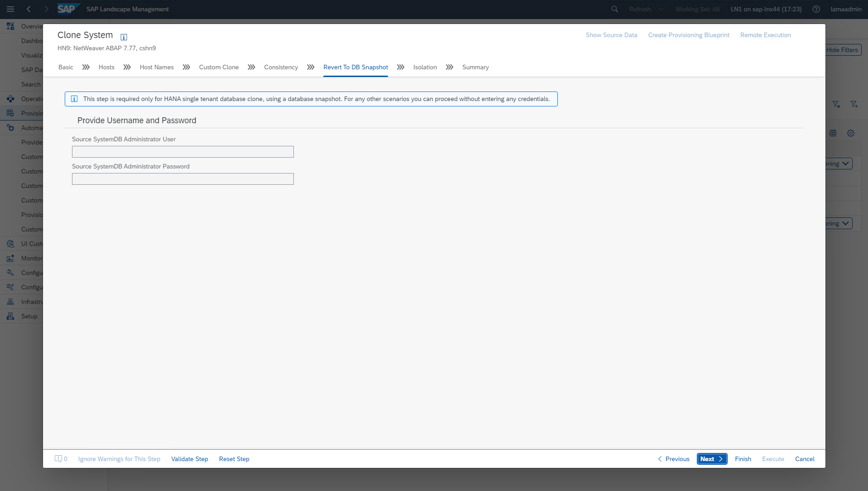
Task: Click the add filter funnel icon
Action: (x=854, y=104)
